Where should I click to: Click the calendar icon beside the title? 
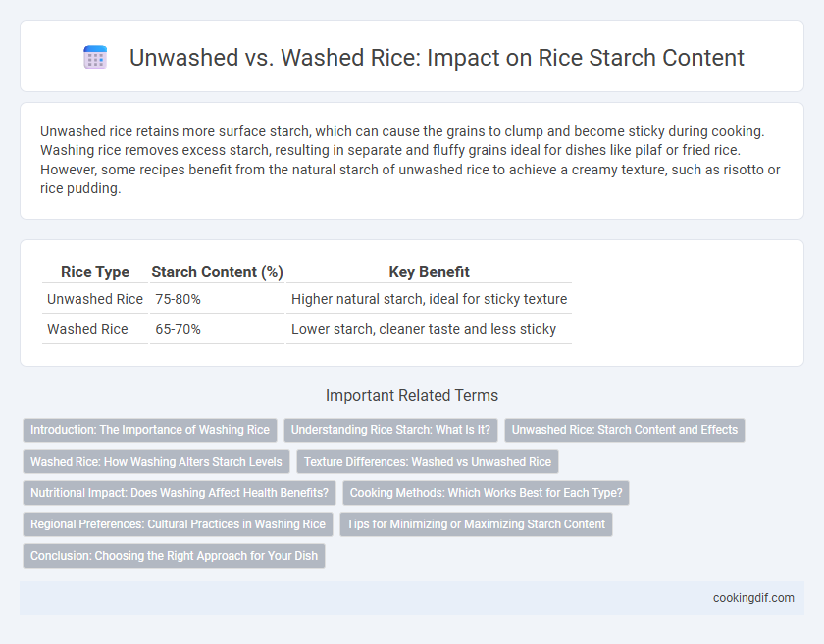point(95,57)
